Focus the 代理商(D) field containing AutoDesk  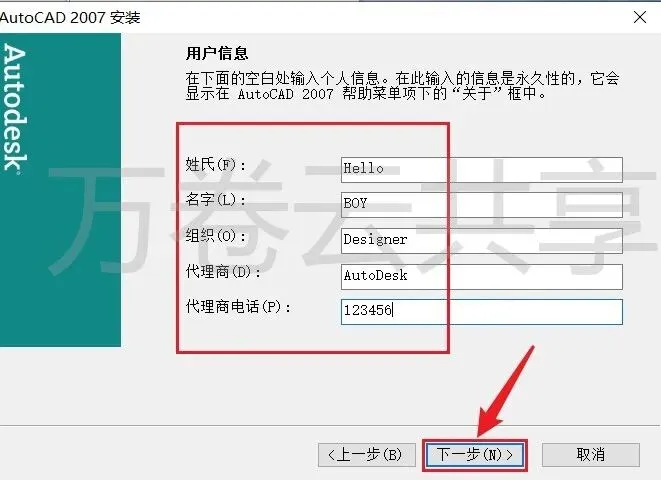[481, 276]
